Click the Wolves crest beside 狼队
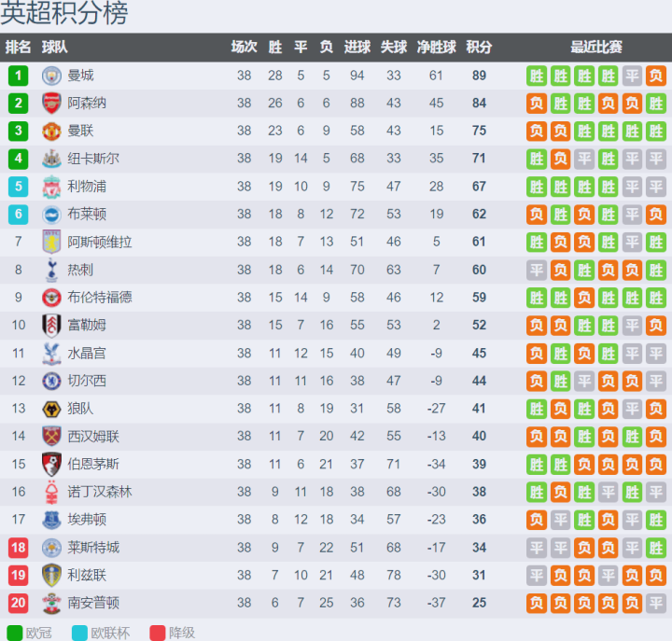The height and width of the screenshot is (641, 672). pyautogui.click(x=51, y=409)
